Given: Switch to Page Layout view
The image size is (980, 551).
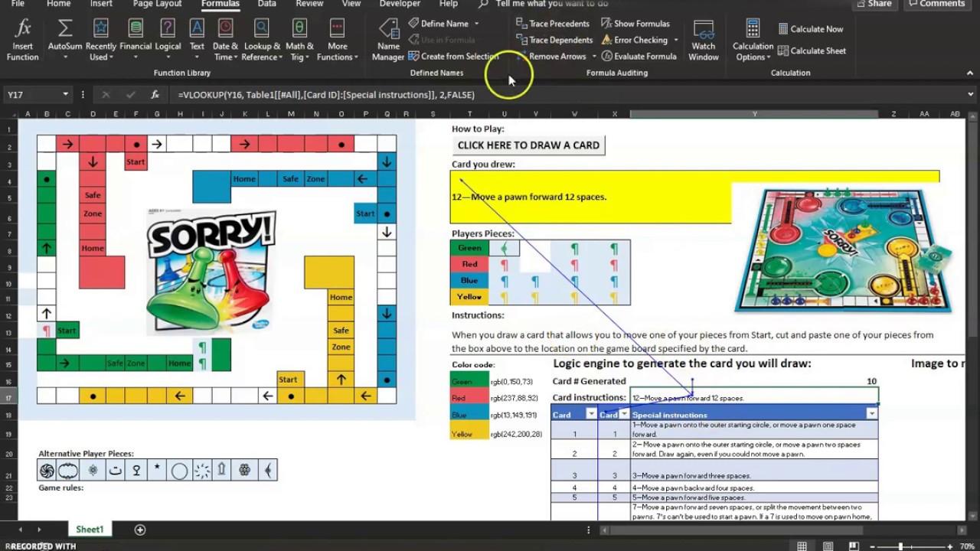Looking at the screenshot, I should click(828, 546).
